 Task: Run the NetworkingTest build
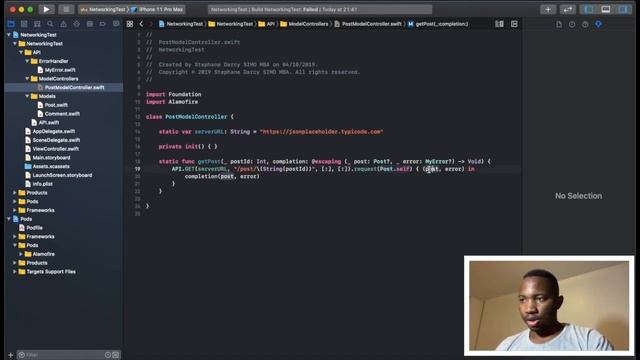point(46,9)
